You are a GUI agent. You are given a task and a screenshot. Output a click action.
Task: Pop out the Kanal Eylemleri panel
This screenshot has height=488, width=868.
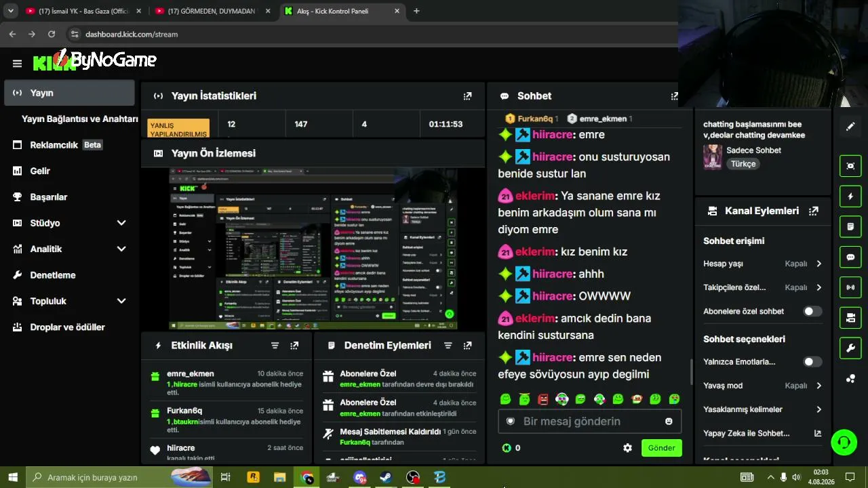tap(814, 211)
